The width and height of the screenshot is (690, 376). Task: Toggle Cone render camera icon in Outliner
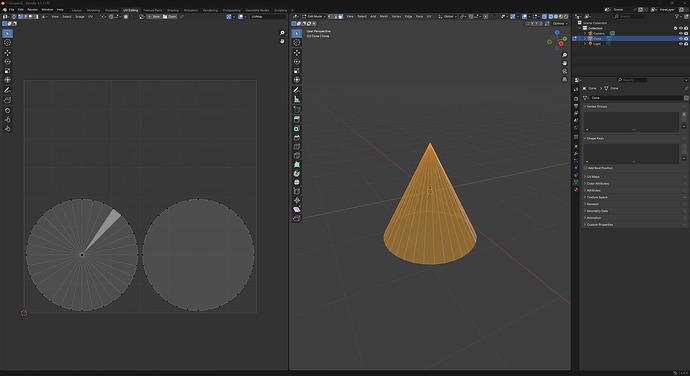[686, 39]
